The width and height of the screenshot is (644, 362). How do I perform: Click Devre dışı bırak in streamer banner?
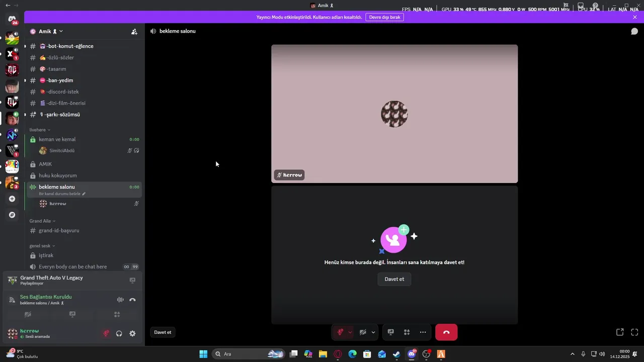384,17
